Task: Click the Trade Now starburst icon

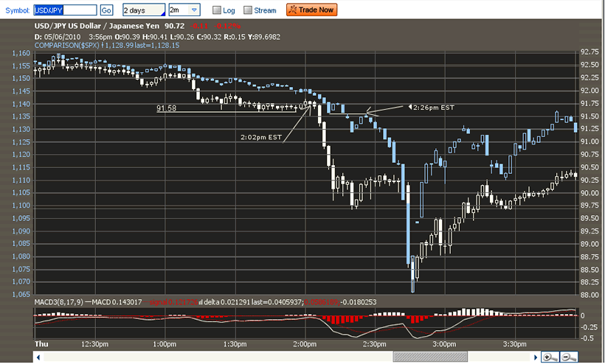Action: click(293, 10)
